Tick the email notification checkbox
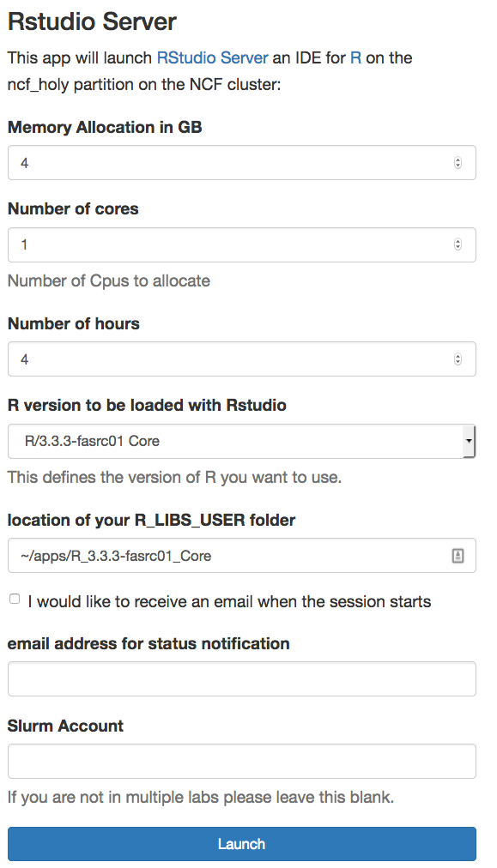This screenshot has height=868, width=497. point(15,599)
